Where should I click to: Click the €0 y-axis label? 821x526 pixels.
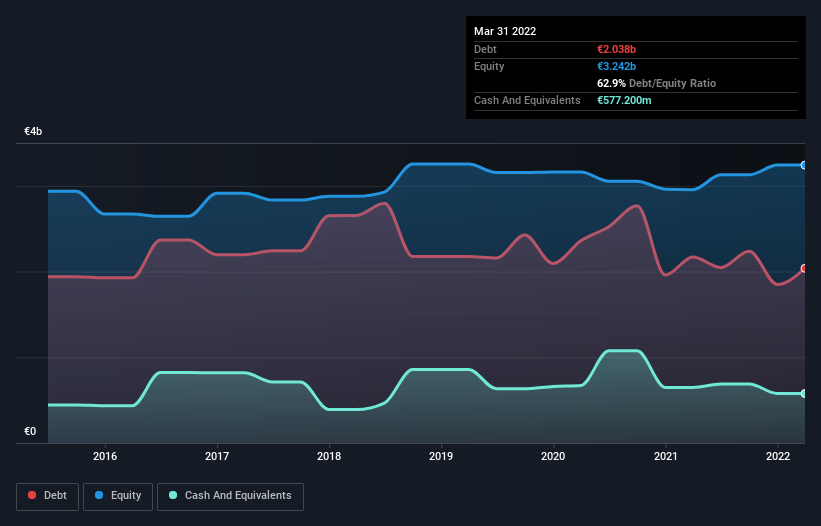pos(30,431)
